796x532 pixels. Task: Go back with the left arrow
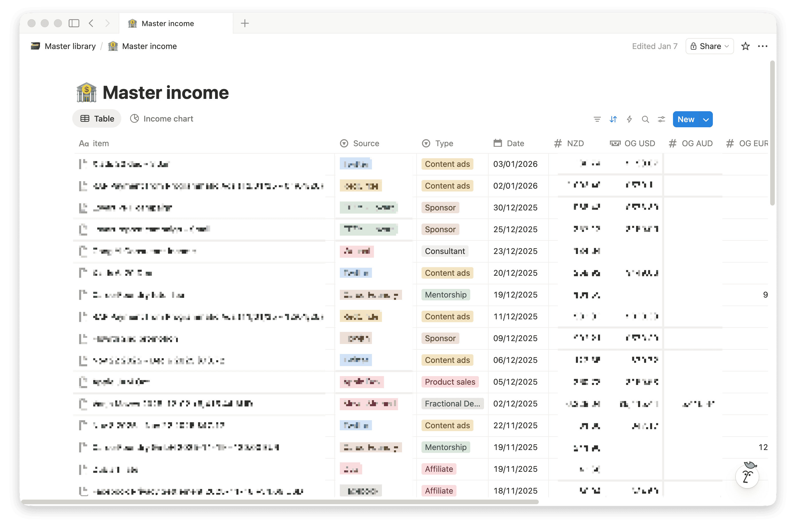pyautogui.click(x=91, y=23)
